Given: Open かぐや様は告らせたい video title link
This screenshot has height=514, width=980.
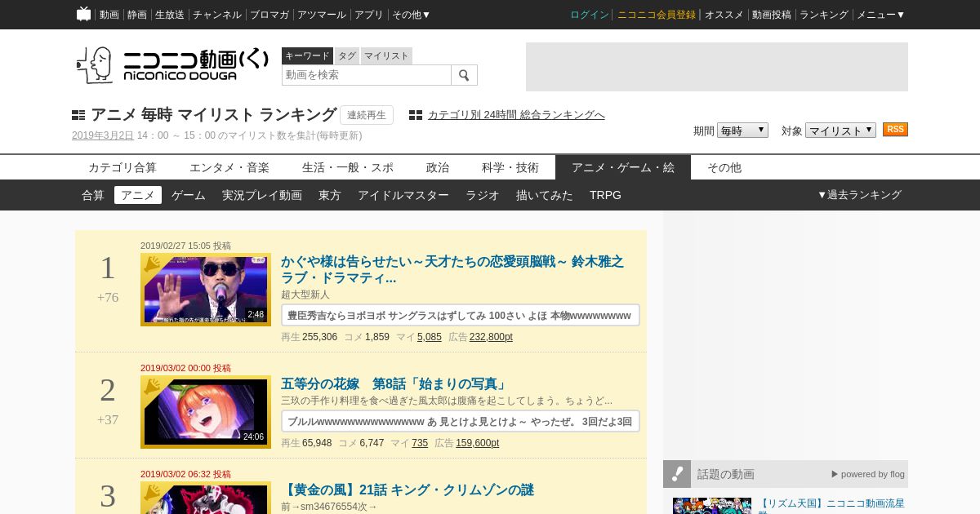Looking at the screenshot, I should pyautogui.click(x=452, y=269).
